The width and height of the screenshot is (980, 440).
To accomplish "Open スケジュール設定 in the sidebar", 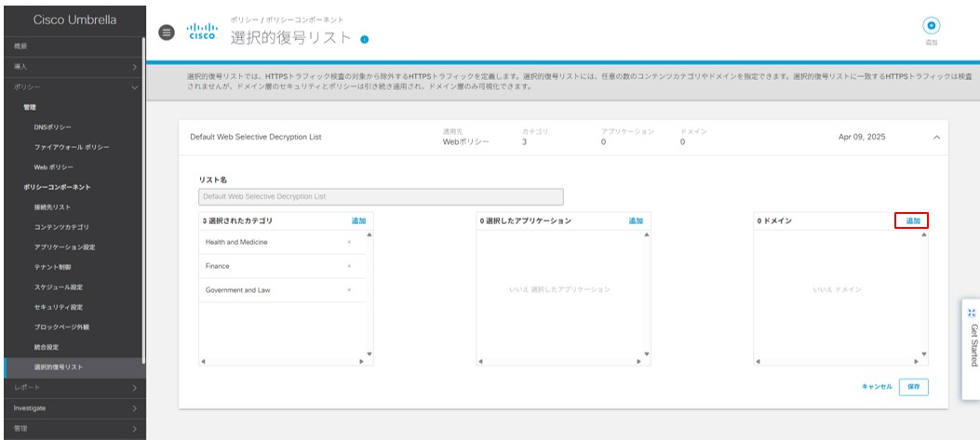I will pos(58,287).
